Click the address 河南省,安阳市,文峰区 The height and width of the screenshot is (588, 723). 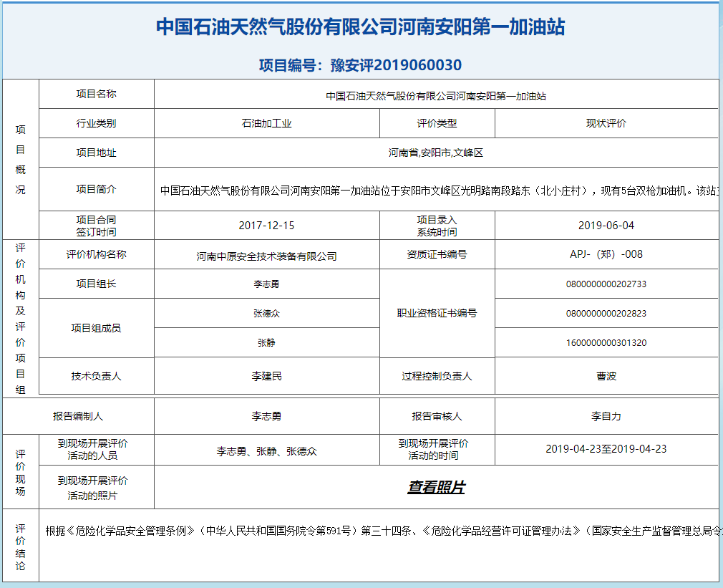click(x=436, y=153)
